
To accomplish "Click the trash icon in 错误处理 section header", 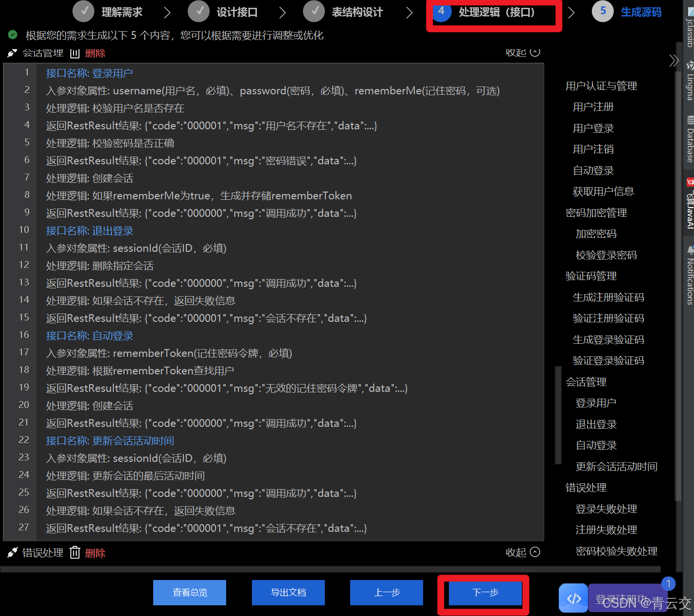I will coord(74,552).
